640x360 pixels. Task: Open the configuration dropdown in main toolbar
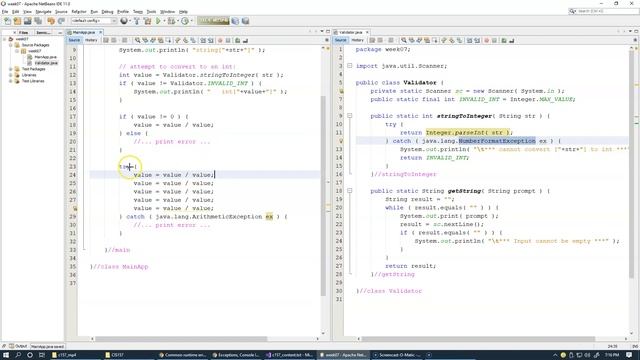point(94,21)
